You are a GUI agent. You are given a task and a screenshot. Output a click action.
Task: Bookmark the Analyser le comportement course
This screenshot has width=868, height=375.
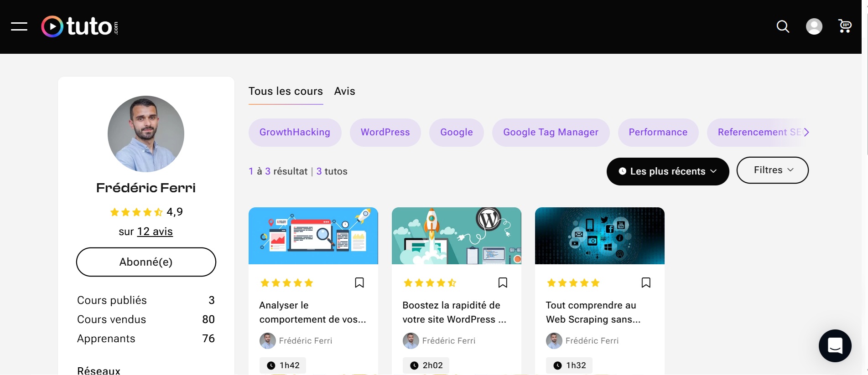359,283
